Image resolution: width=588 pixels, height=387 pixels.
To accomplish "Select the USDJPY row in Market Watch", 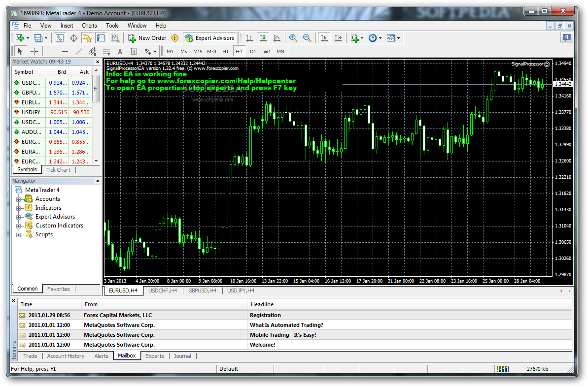I will coord(52,112).
